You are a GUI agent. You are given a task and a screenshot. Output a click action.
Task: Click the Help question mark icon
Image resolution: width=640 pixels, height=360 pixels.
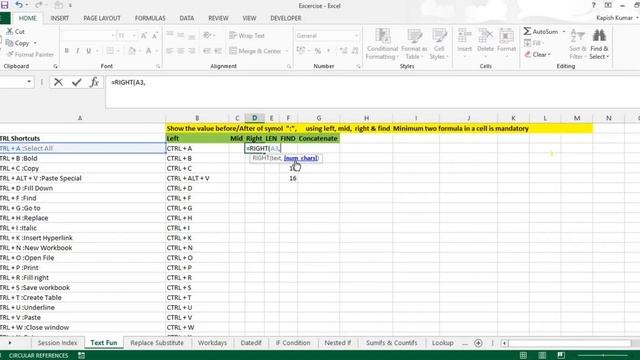(x=593, y=5)
